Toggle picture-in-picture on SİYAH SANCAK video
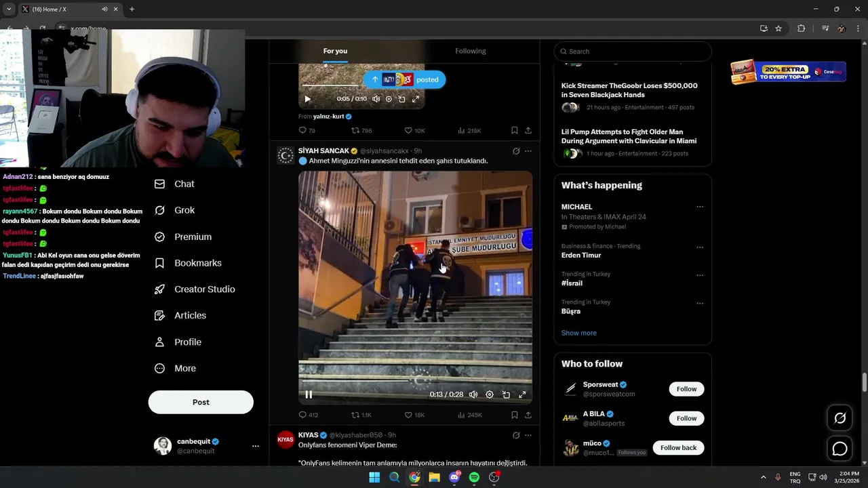This screenshot has height=488, width=868. 506,394
